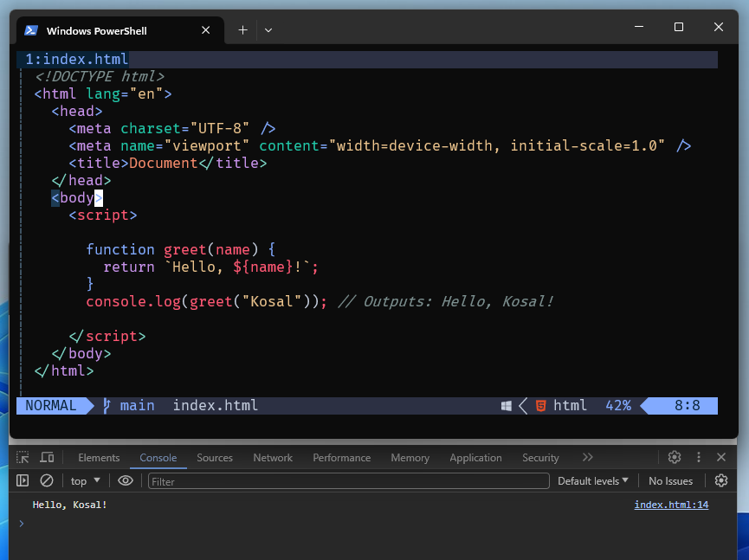Open the Network tab
749x560 pixels.
click(273, 458)
